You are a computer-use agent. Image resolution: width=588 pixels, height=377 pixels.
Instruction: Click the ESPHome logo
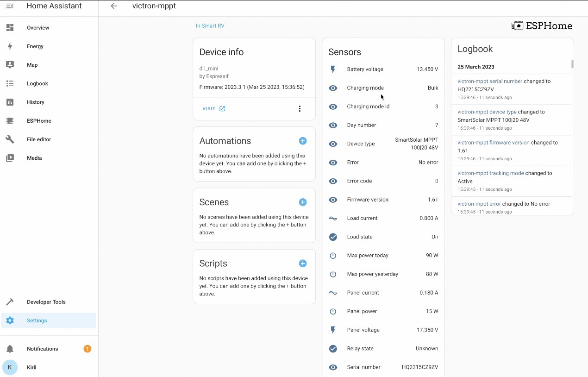(x=542, y=26)
